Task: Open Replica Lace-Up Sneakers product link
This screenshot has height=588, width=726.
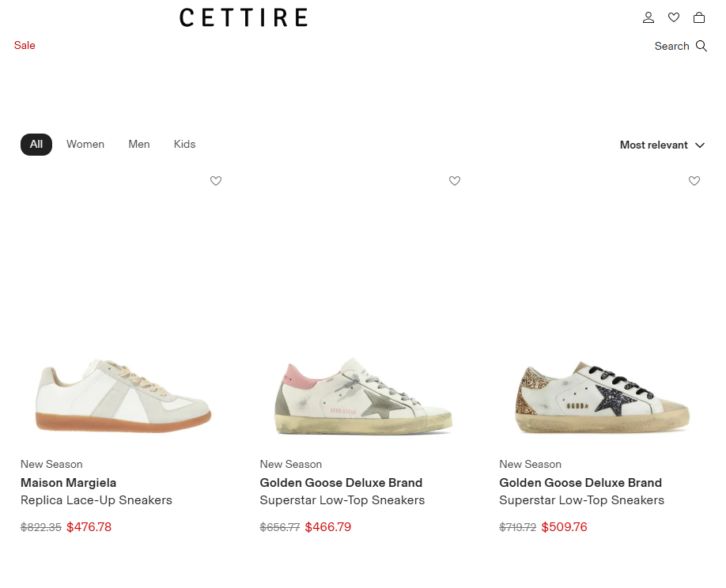Action: click(x=96, y=500)
